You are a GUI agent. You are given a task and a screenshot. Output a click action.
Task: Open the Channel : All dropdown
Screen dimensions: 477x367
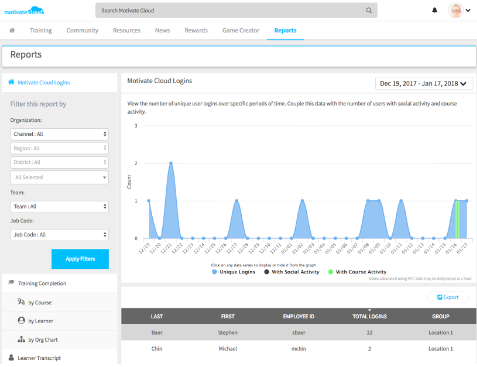[x=59, y=134]
